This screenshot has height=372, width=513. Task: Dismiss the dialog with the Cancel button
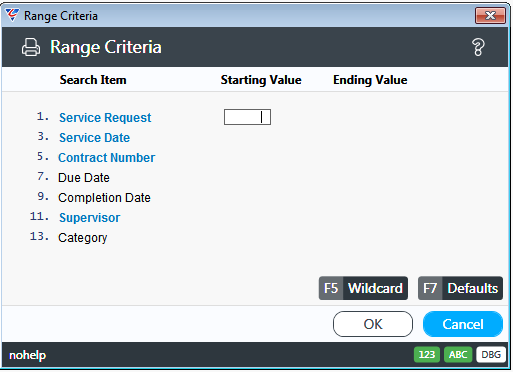[x=463, y=324]
